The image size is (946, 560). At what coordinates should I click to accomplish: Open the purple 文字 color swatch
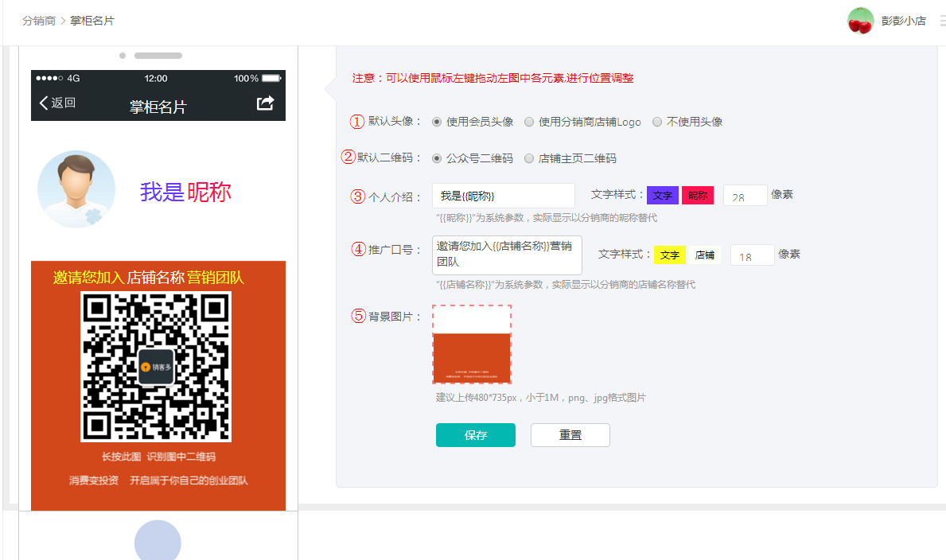(x=663, y=196)
